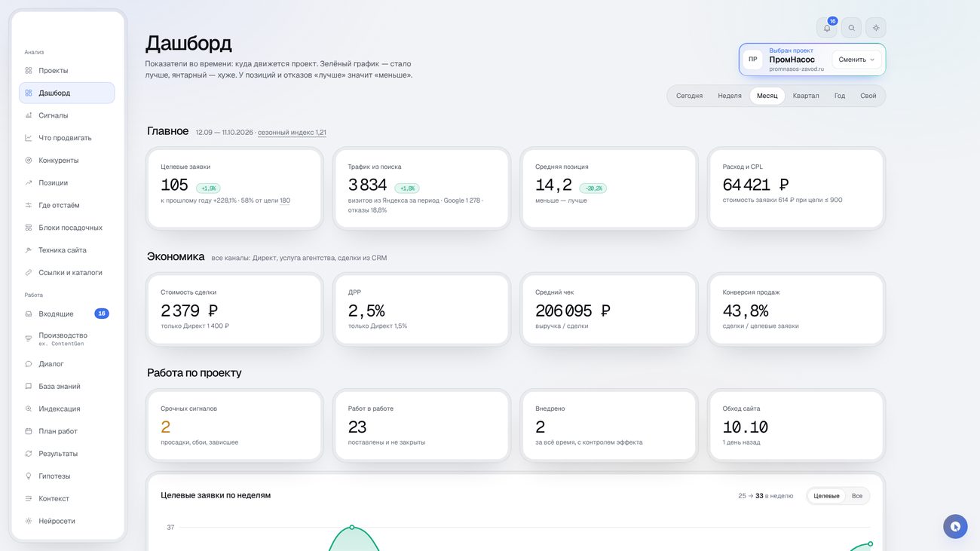Click the Входящие inbox icon
980x551 pixels.
click(29, 314)
